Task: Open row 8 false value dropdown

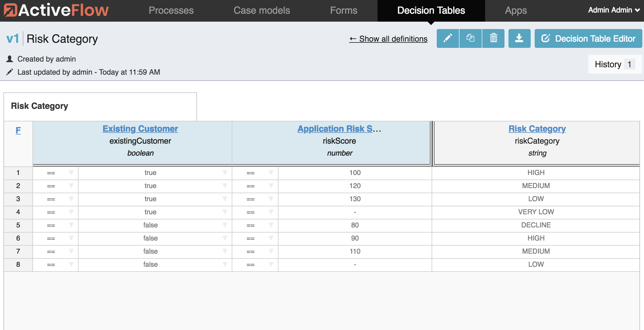Action: click(x=225, y=264)
